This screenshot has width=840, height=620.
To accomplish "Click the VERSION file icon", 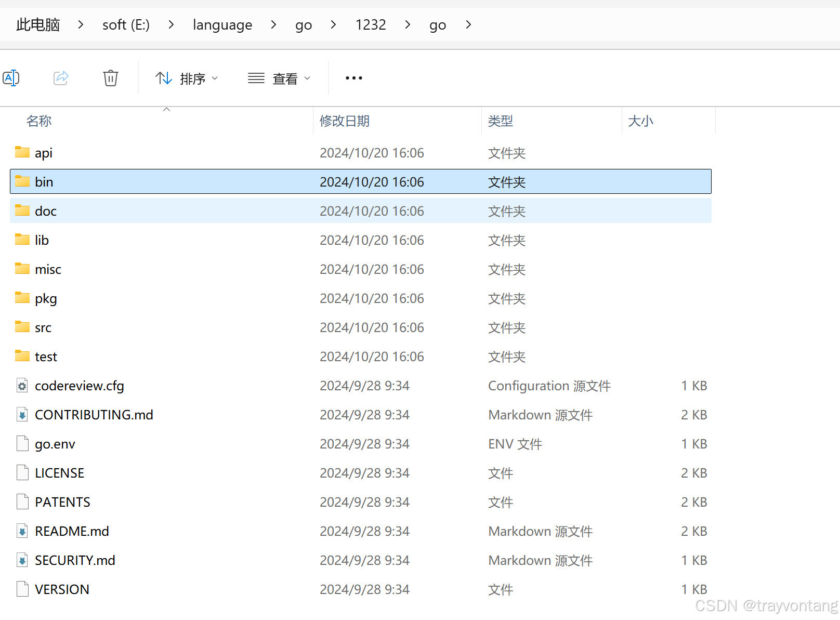I will (22, 589).
